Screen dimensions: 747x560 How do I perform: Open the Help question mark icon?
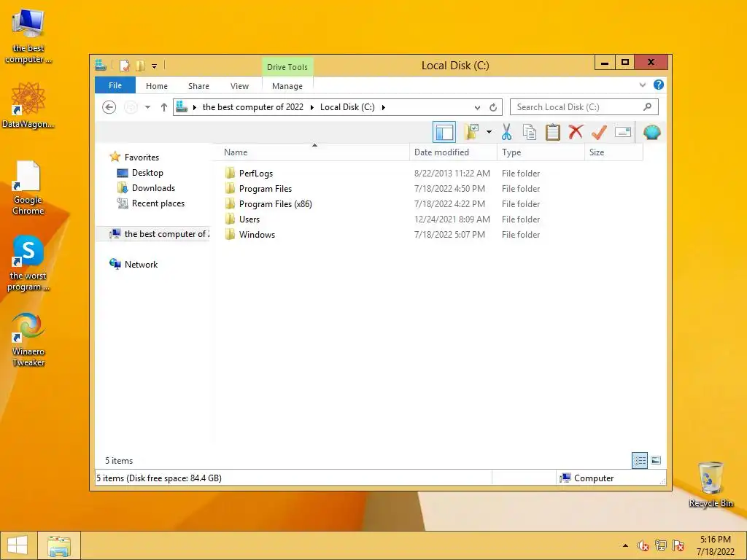click(659, 85)
